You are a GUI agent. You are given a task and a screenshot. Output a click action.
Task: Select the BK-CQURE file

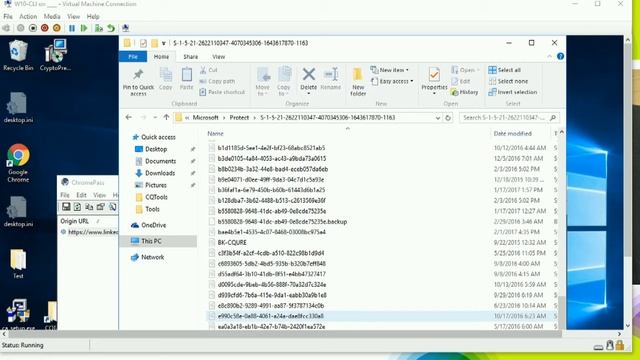coord(232,242)
